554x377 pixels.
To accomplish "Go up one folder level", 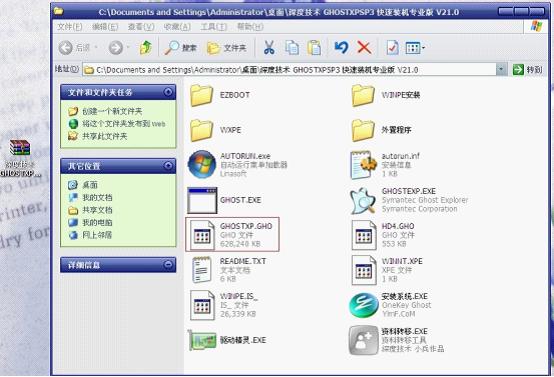I will point(146,48).
